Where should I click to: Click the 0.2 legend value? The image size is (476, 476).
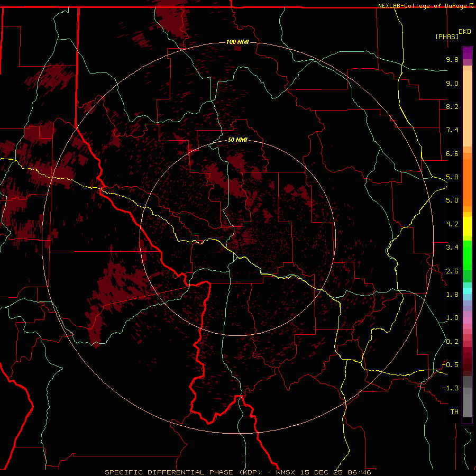(452, 342)
